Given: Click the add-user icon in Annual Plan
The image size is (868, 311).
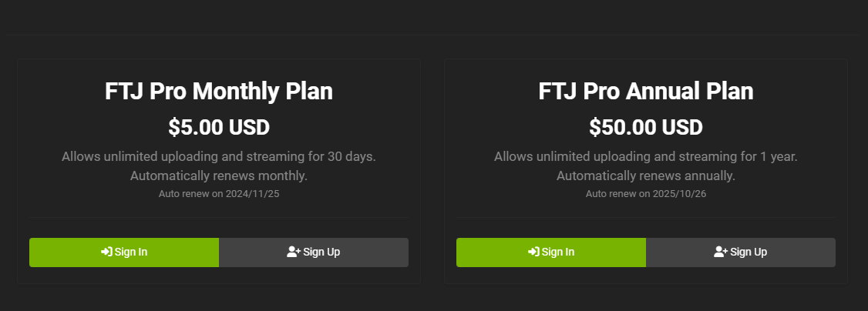Looking at the screenshot, I should [721, 252].
